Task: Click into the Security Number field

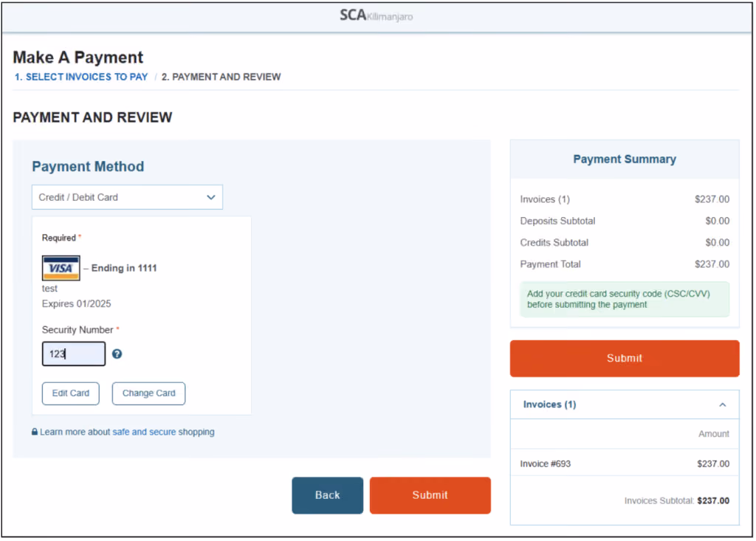Action: tap(73, 354)
